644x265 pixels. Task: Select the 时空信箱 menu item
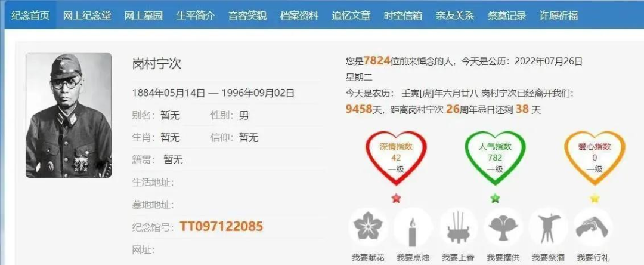click(403, 16)
